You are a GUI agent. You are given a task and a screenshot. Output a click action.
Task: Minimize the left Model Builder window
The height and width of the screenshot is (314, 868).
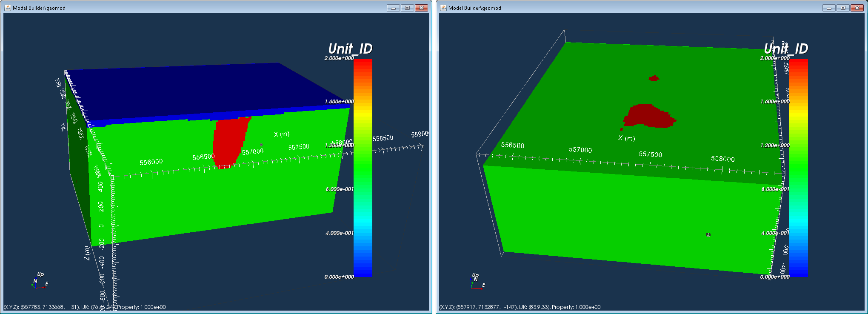point(393,8)
